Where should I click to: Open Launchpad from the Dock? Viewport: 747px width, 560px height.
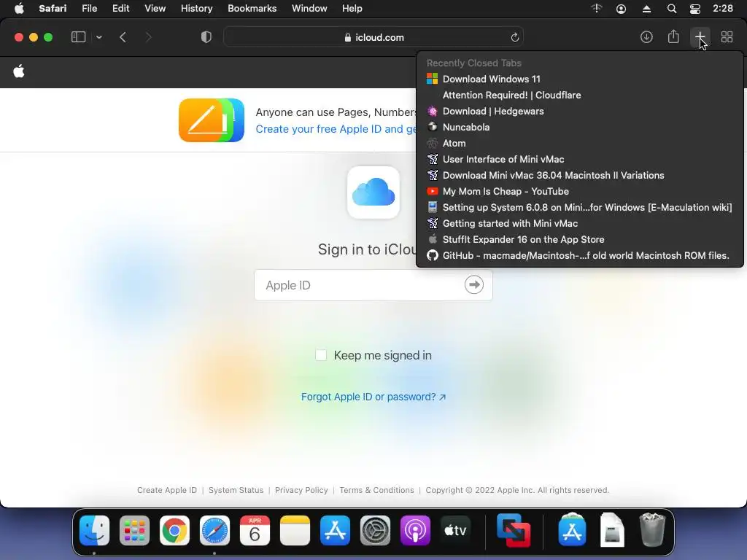pyautogui.click(x=134, y=531)
